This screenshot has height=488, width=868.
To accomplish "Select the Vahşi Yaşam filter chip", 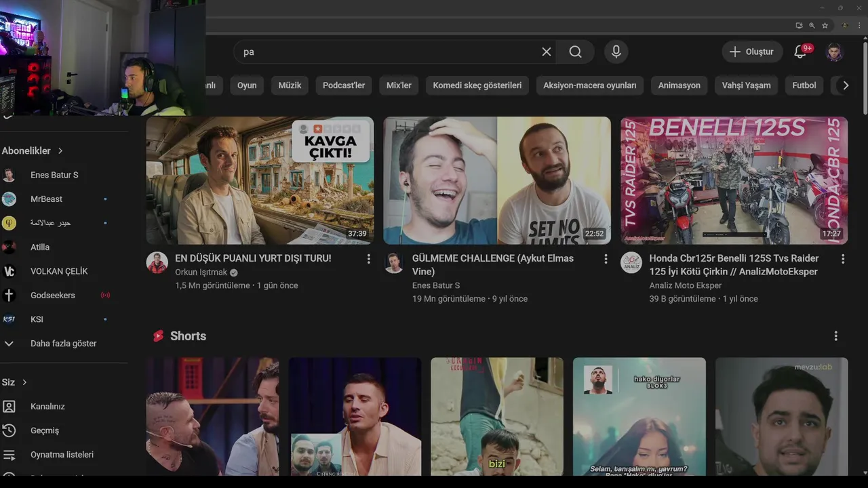I will tap(746, 85).
